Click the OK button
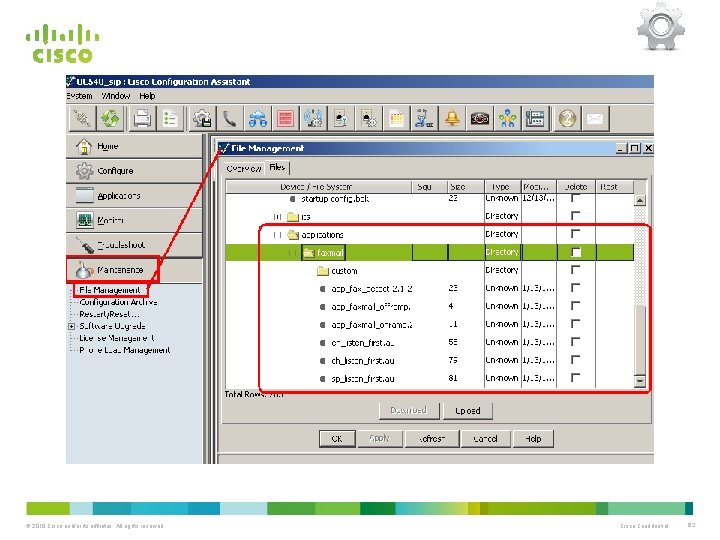The image size is (720, 540). click(x=337, y=439)
